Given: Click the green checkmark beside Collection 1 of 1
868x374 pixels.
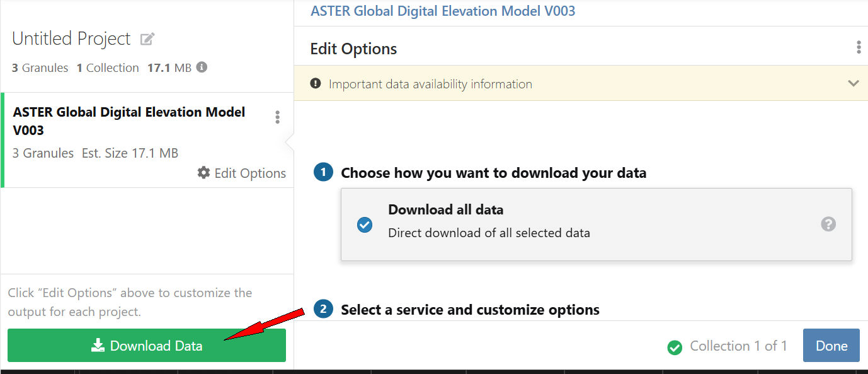Looking at the screenshot, I should pos(675,347).
